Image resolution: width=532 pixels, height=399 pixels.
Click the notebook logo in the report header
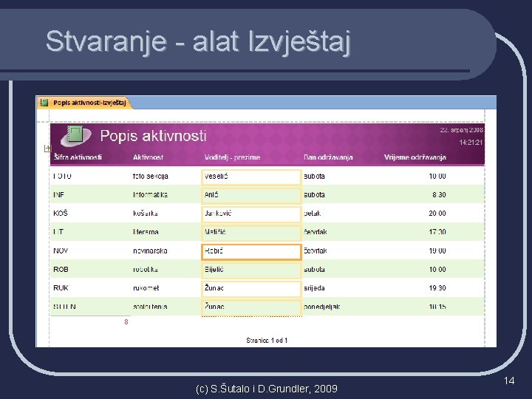click(76, 135)
